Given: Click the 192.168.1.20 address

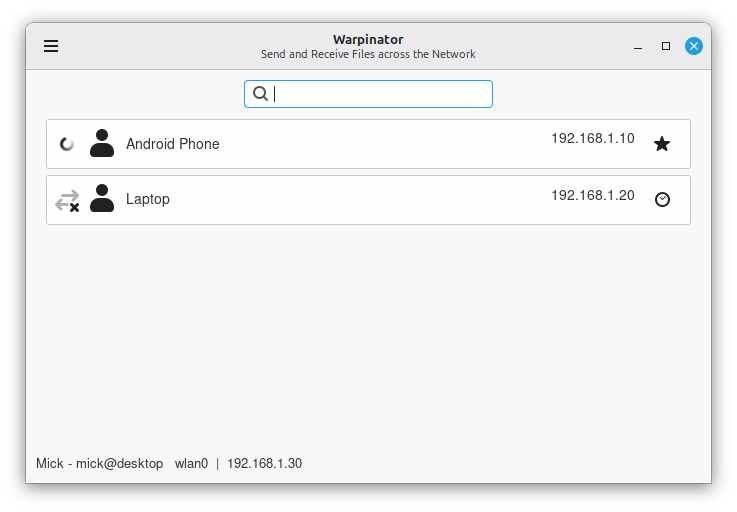Looking at the screenshot, I should coord(593,195).
